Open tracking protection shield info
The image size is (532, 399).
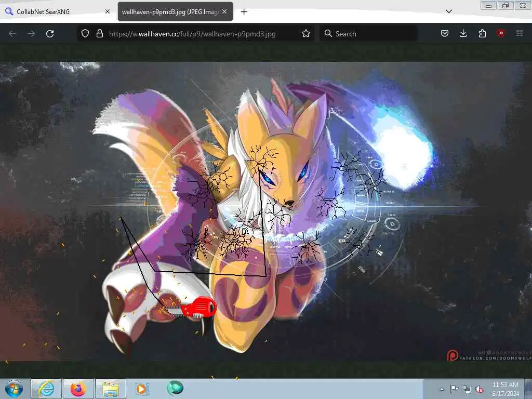(85, 34)
